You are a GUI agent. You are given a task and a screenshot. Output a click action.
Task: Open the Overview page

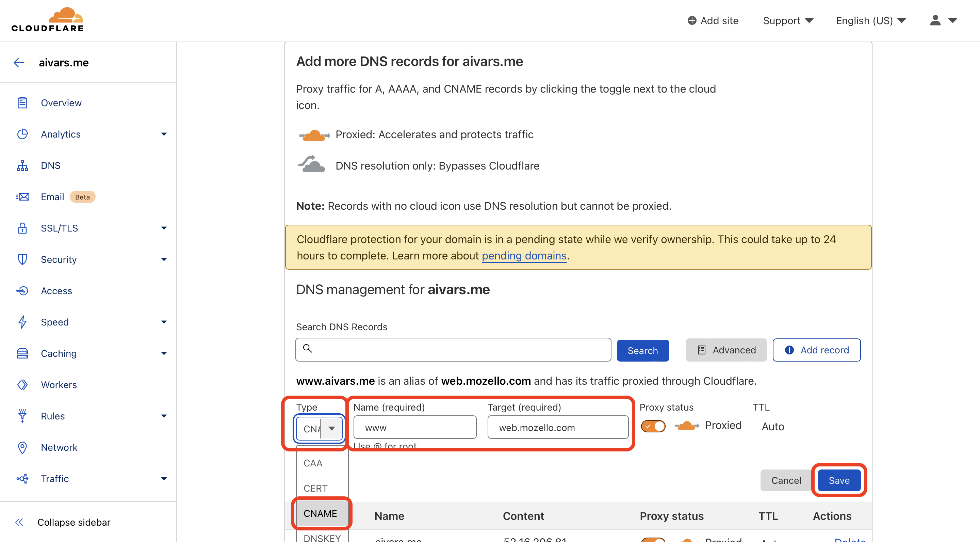coord(61,103)
